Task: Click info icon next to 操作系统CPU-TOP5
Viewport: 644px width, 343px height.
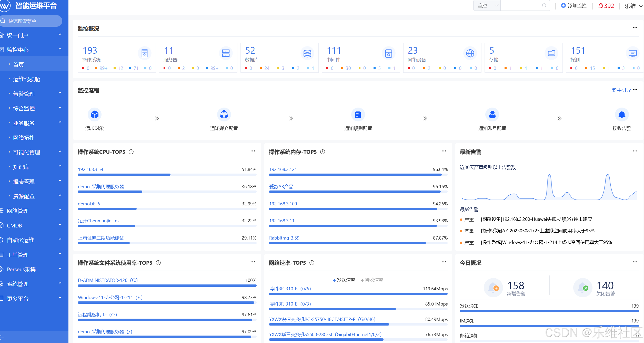Action: [131, 152]
